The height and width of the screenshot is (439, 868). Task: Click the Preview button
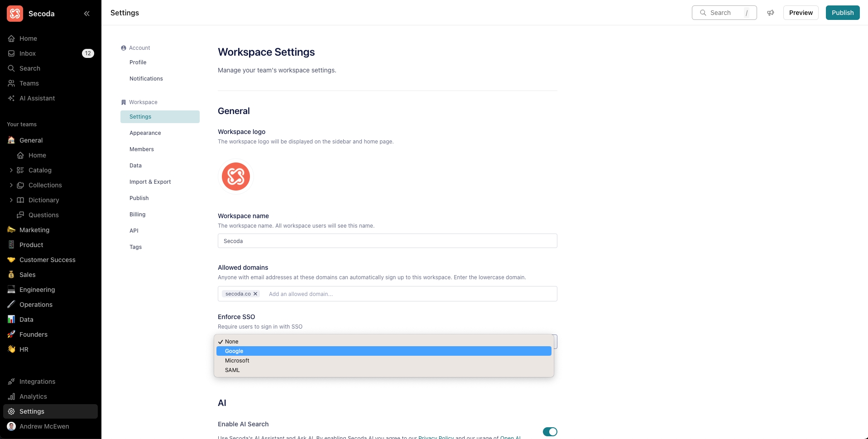tap(801, 13)
